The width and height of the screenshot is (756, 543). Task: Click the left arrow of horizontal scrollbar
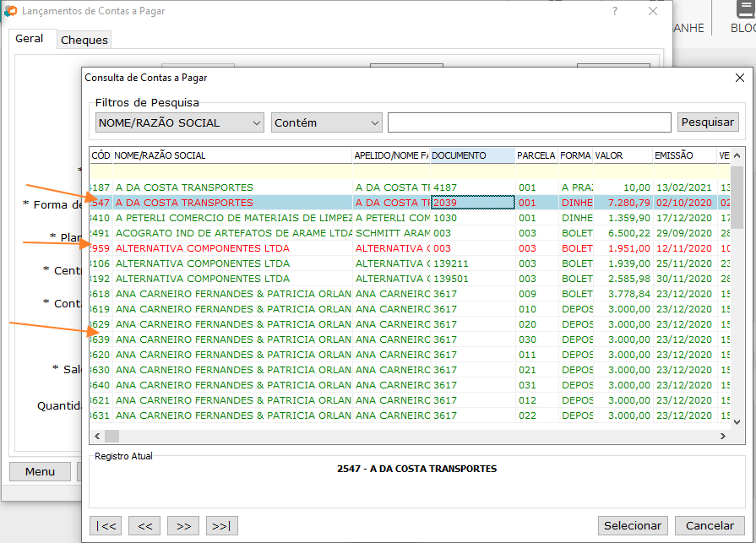point(97,436)
